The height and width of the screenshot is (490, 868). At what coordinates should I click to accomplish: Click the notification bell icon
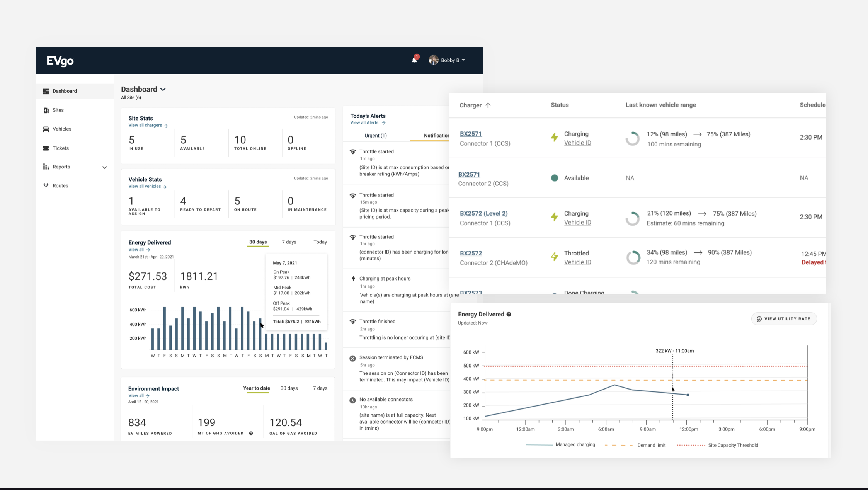coord(414,60)
